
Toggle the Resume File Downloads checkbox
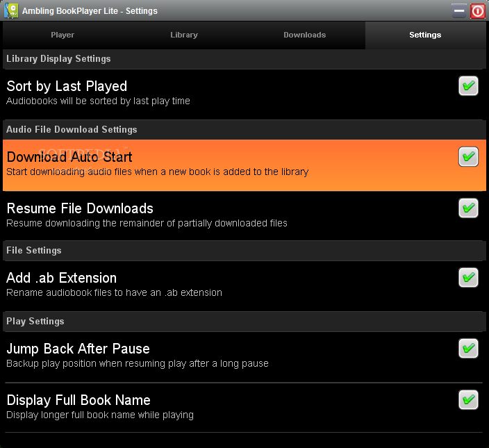(468, 208)
